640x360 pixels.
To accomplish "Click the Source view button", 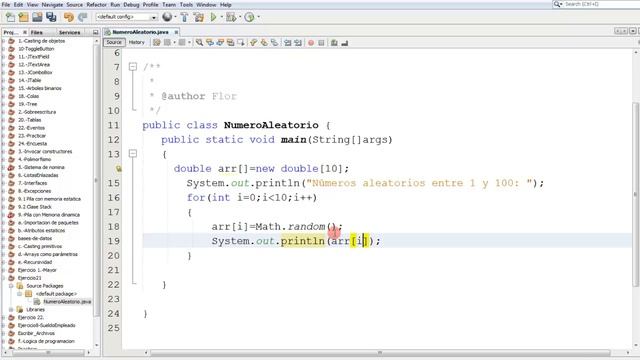I will (x=114, y=42).
